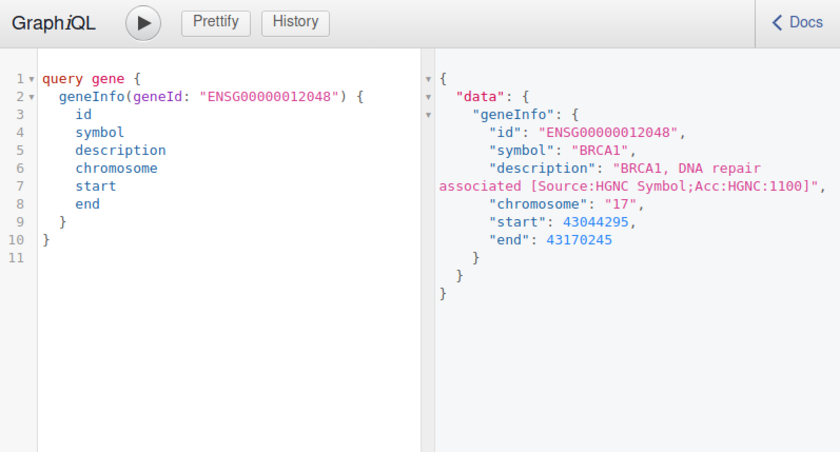Click line number 9 in the gutter
This screenshot has height=452, width=840.
pos(20,222)
